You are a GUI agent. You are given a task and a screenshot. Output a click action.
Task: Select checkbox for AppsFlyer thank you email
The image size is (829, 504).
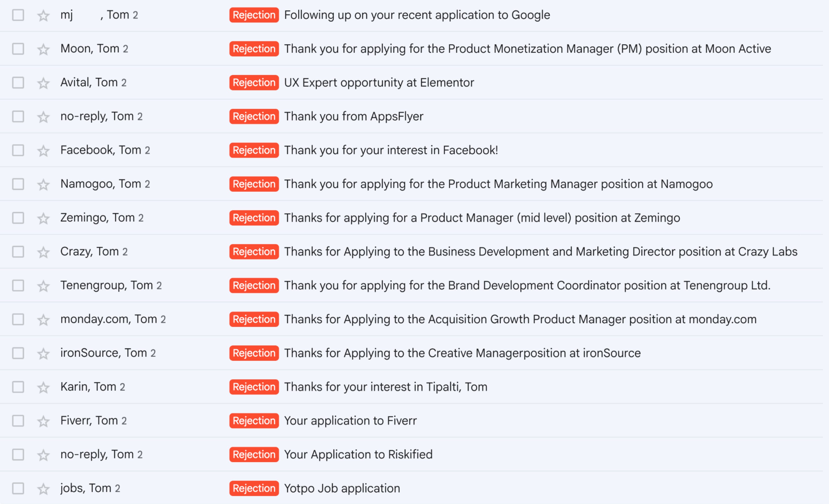[x=18, y=117]
